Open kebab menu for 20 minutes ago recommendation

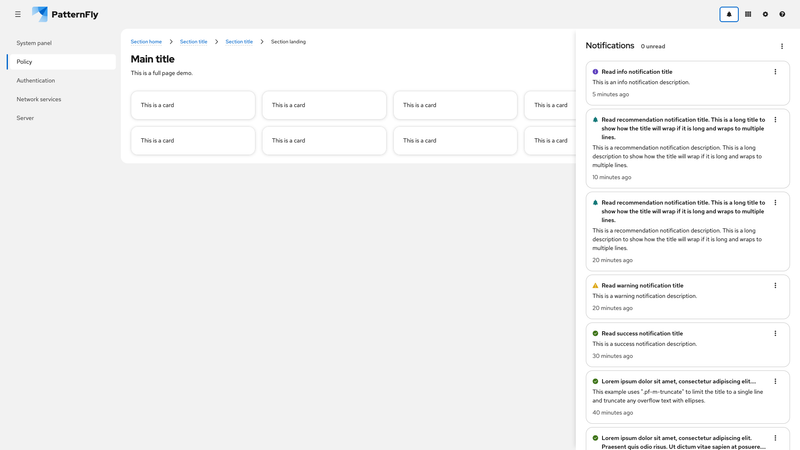pos(775,203)
